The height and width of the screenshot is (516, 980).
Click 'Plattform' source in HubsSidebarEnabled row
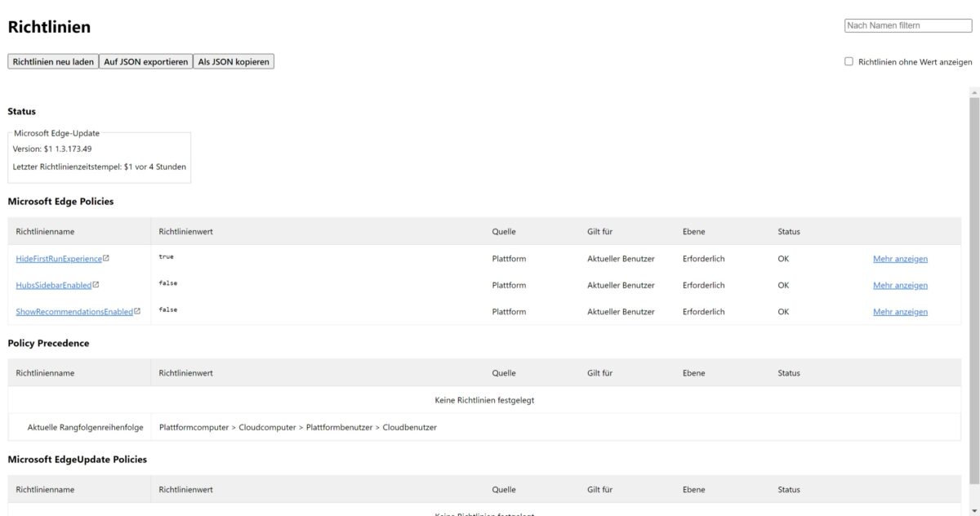click(x=509, y=285)
